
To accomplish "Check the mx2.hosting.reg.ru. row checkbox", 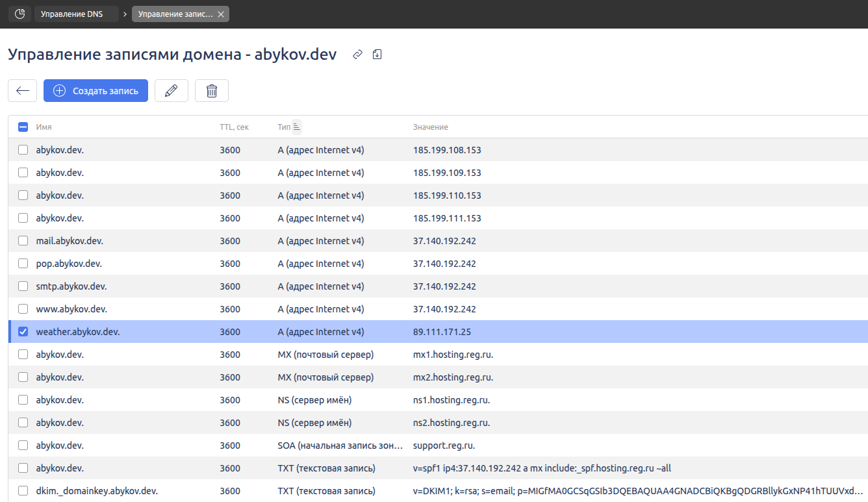I will point(23,377).
